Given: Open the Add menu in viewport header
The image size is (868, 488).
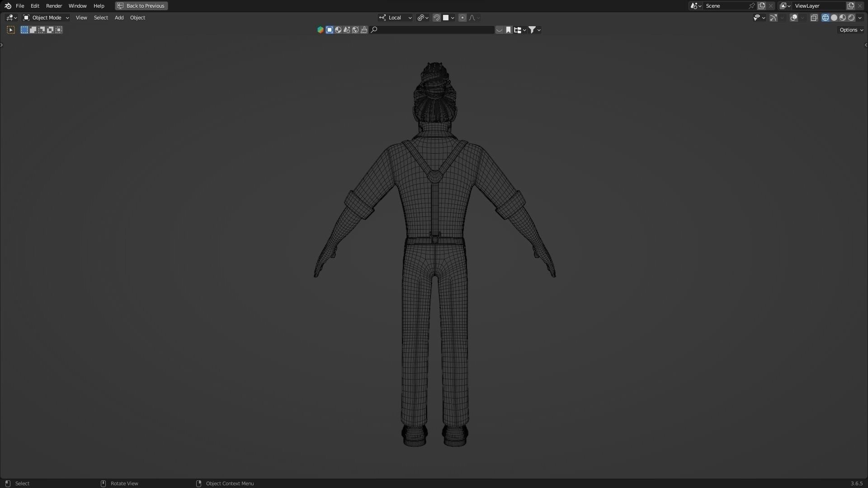Looking at the screenshot, I should (x=119, y=18).
